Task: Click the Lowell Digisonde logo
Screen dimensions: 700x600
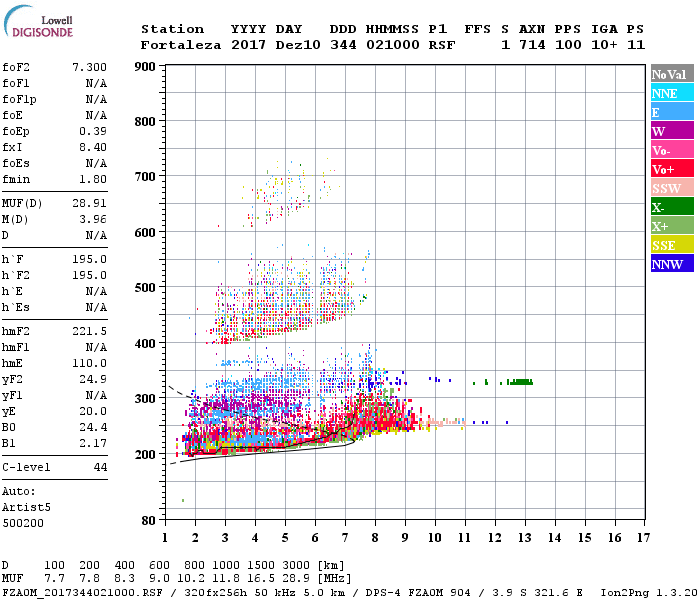Action: point(38,21)
